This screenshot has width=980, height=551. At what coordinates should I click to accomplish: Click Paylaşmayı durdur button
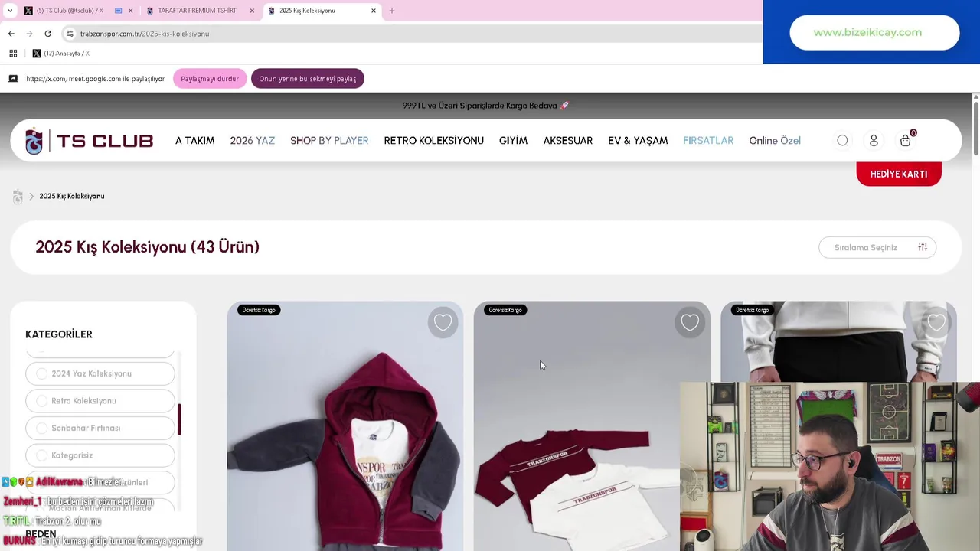tap(210, 79)
